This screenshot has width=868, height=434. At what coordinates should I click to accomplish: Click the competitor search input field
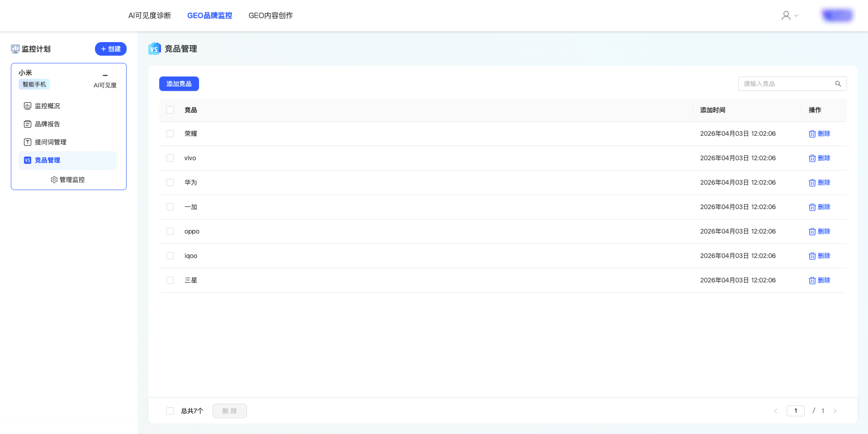(785, 84)
